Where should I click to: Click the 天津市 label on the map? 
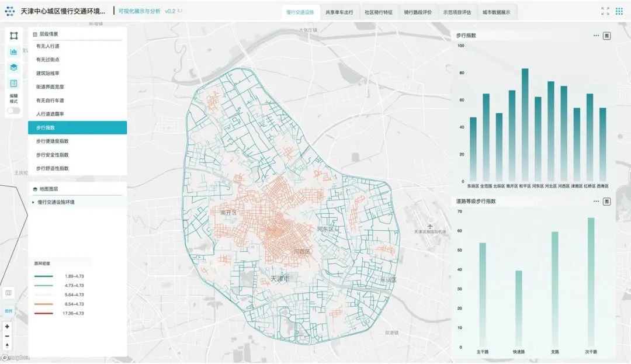click(x=280, y=278)
